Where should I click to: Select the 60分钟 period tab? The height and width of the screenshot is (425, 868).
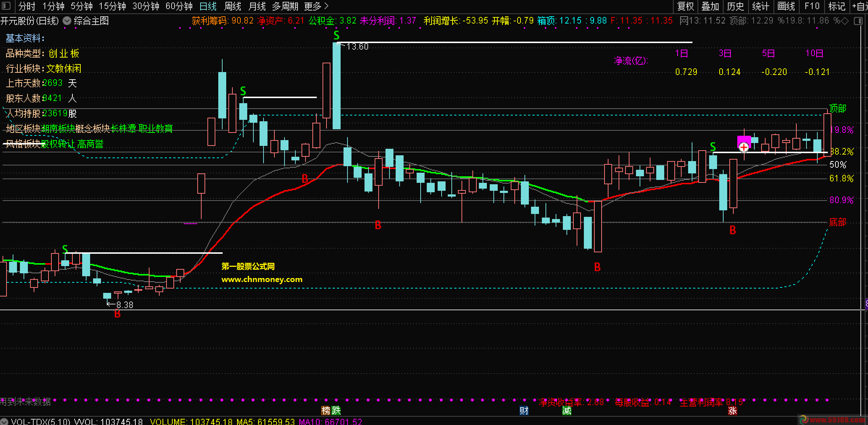(x=179, y=6)
